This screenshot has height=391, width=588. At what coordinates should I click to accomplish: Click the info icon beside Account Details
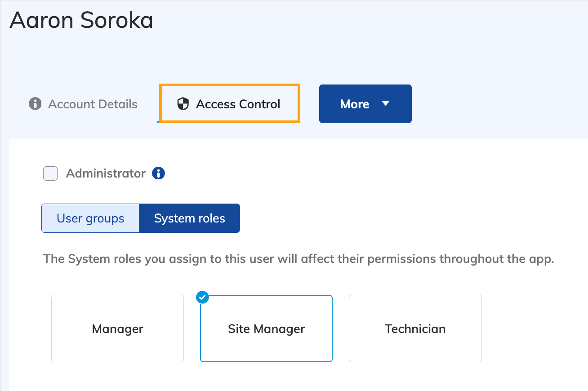pos(35,104)
